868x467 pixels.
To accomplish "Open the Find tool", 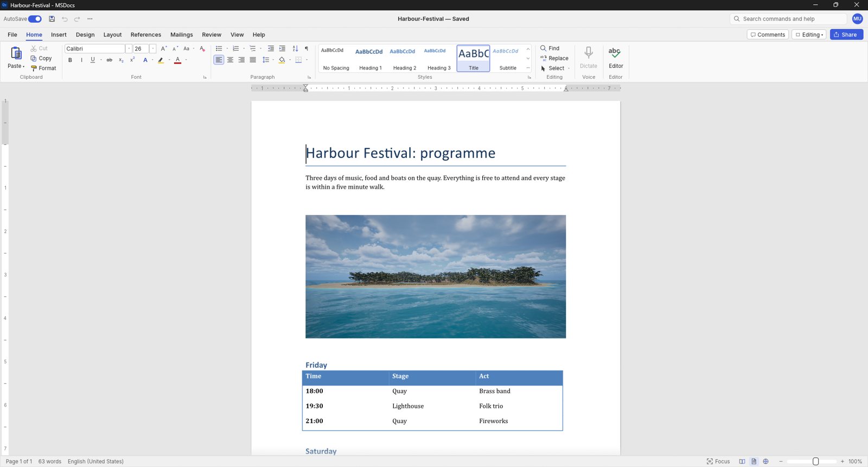I will point(550,48).
